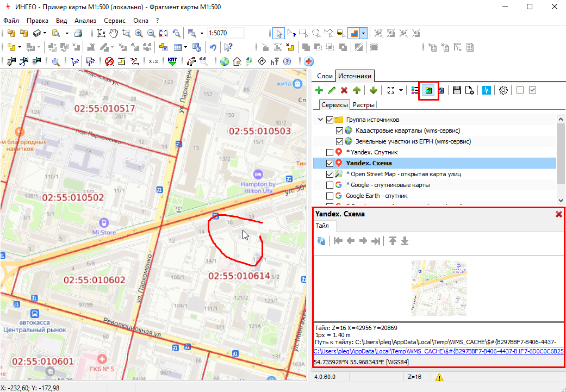Uncheck Земельные участки из ЕГРН checkbox
The image size is (566, 392).
point(339,141)
